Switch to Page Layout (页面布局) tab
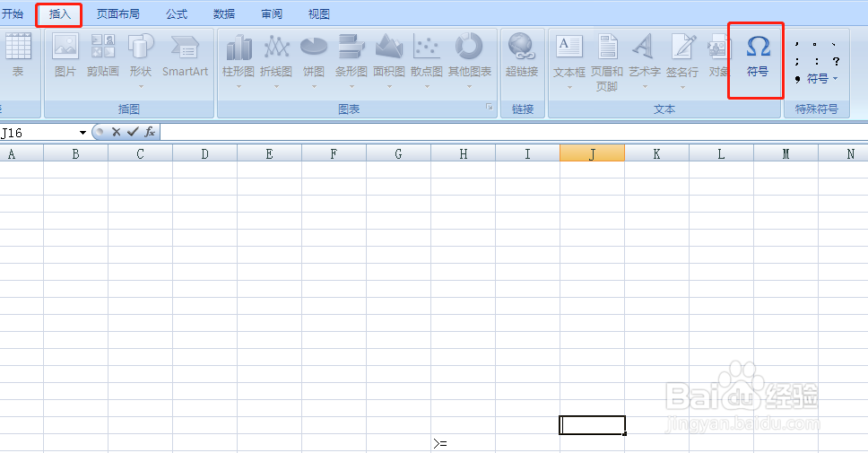Screen dimensions: 868x453 (x=117, y=13)
